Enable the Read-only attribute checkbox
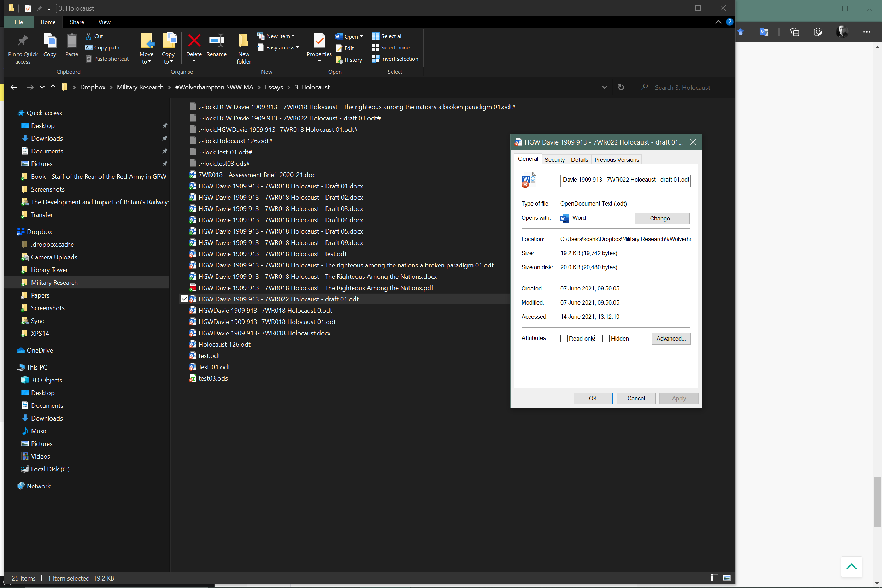Screen dimensions: 882x588 pos(564,339)
